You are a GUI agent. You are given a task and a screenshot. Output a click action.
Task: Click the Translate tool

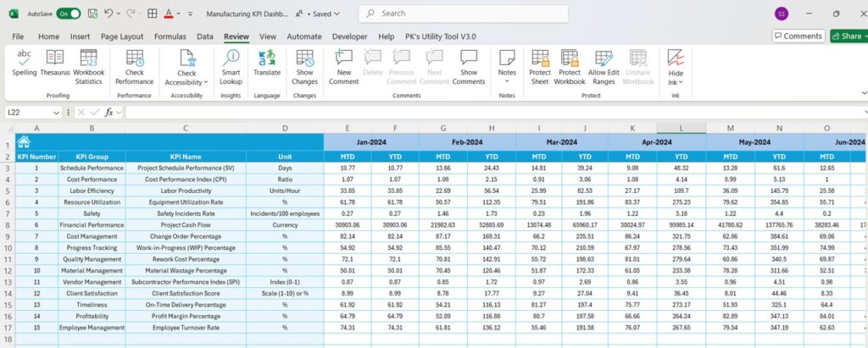(267, 63)
